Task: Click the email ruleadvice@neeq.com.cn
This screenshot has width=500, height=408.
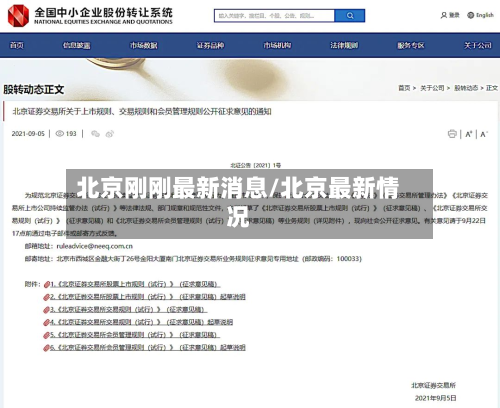Action: click(95, 246)
